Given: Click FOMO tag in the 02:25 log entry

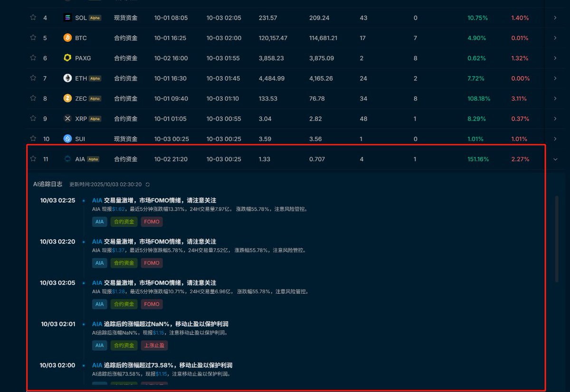Looking at the screenshot, I should (152, 222).
